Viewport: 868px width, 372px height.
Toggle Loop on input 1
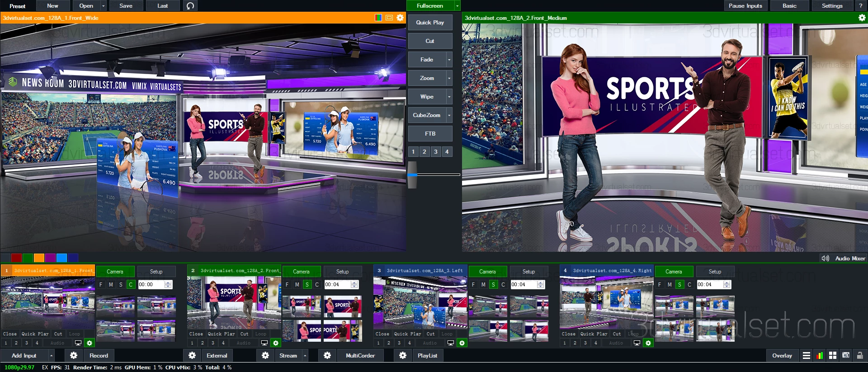click(x=75, y=334)
